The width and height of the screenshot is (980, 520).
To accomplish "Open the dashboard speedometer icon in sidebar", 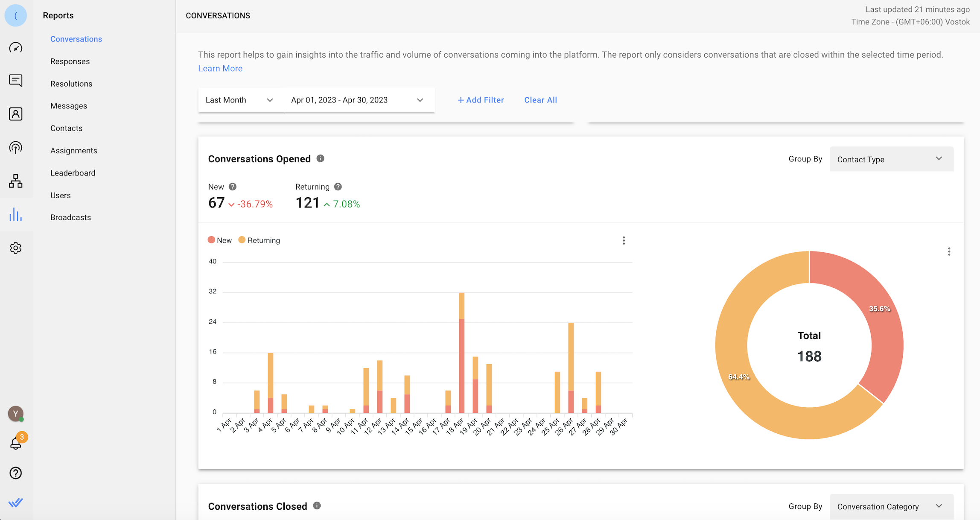I will click(x=16, y=47).
